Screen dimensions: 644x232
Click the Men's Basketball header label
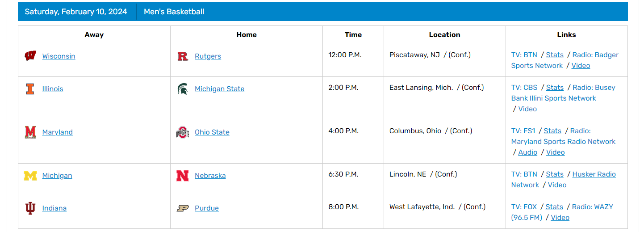pos(174,12)
